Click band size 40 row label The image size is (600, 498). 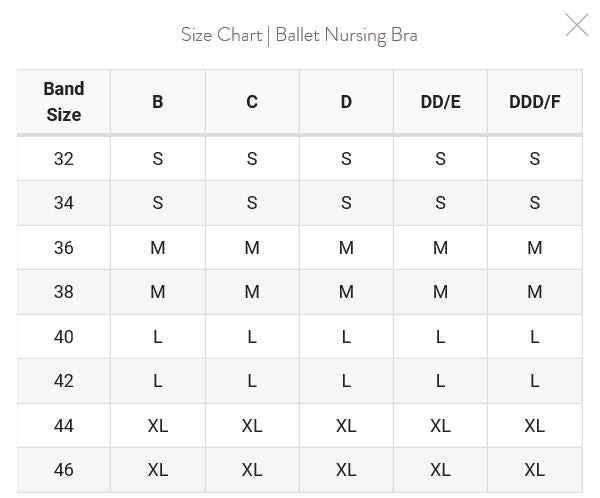[x=63, y=336]
